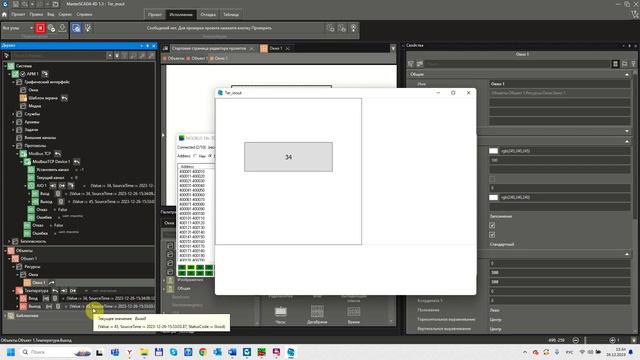Viewport: 640px width, 360px height.
Task: Toggle the check mark on АРМ 1 node
Action: point(23,74)
